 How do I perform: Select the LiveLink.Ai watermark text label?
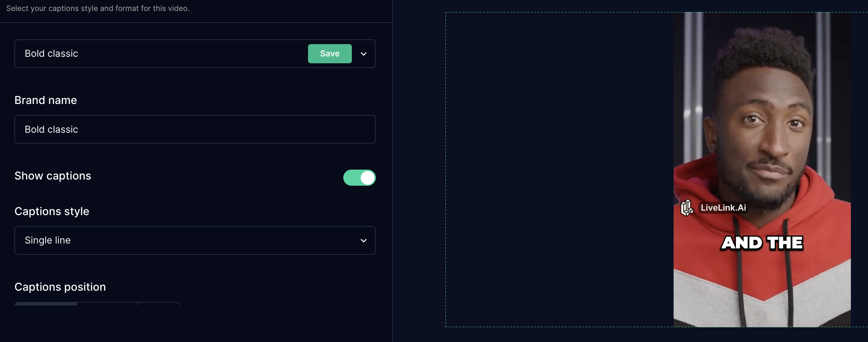click(723, 208)
